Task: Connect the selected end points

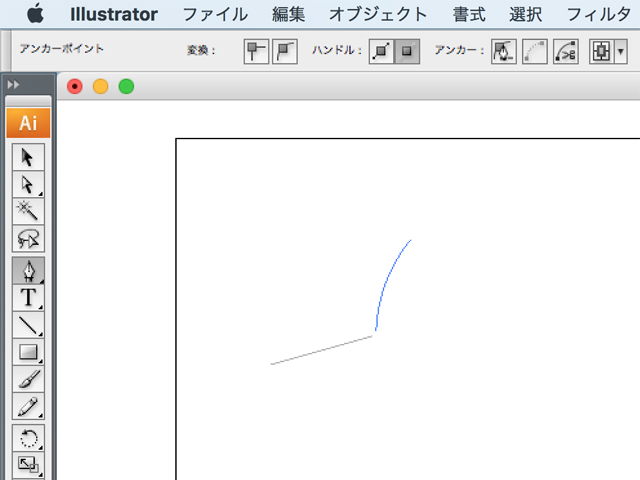Action: (535, 51)
